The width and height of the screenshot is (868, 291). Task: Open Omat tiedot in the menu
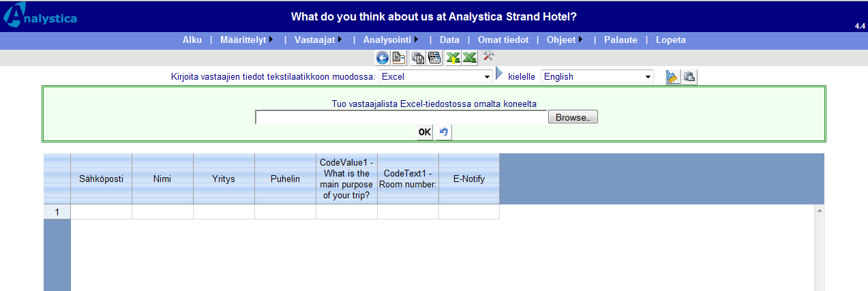point(503,40)
